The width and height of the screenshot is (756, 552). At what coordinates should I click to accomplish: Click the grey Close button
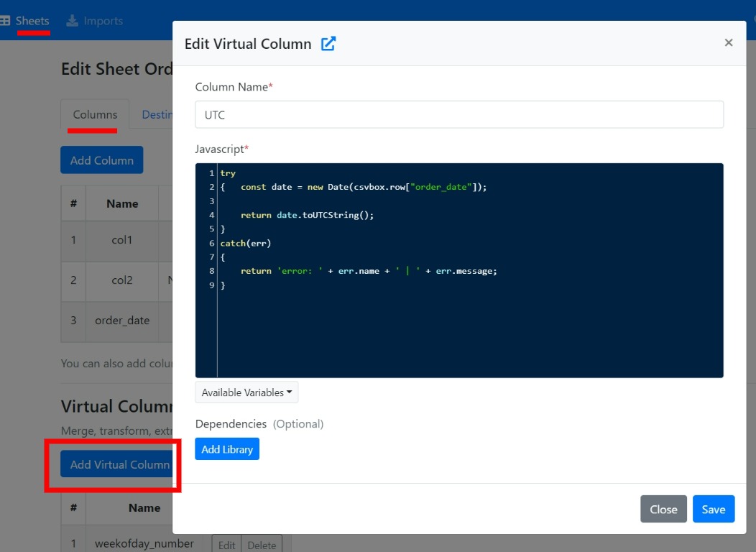pos(663,509)
